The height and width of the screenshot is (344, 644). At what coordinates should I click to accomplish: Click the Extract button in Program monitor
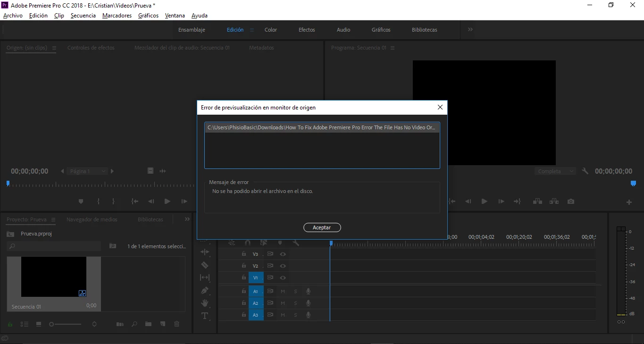click(554, 201)
